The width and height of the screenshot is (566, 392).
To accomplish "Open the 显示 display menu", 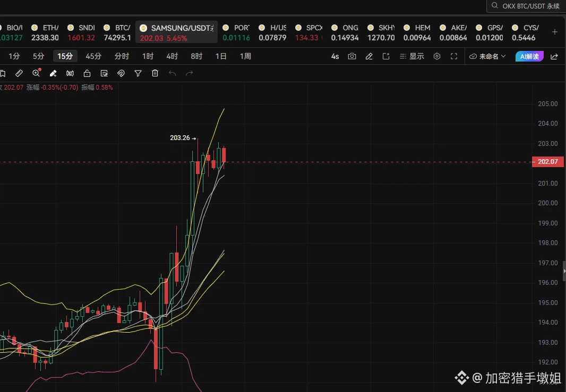I will click(412, 56).
